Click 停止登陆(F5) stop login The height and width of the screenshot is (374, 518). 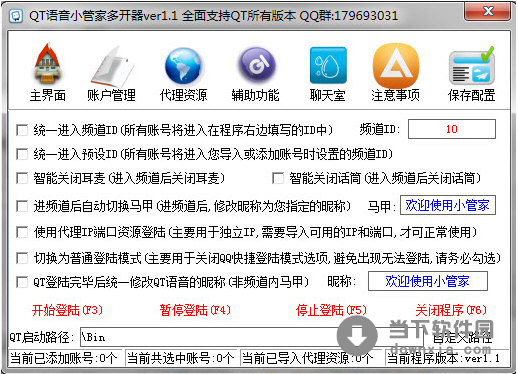[x=331, y=310]
